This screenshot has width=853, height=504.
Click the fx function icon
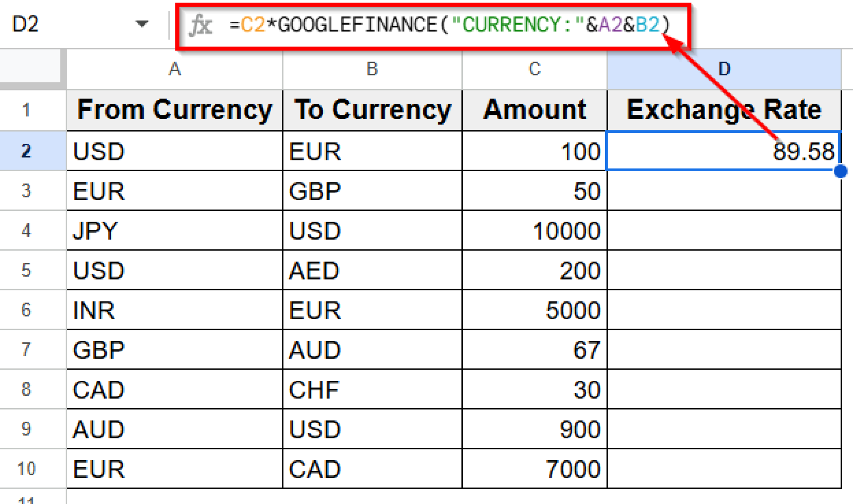coord(201,25)
